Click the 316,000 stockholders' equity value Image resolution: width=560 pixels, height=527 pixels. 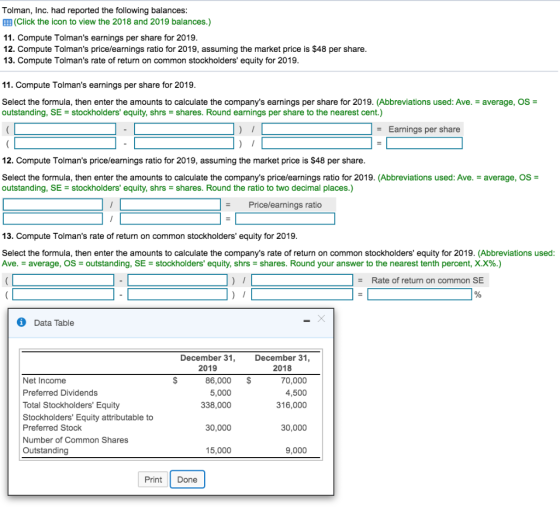coord(291,405)
